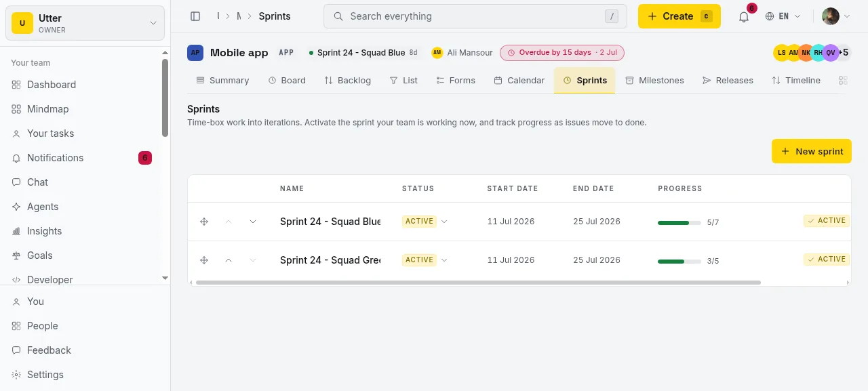The width and height of the screenshot is (868, 391).
Task: Click the RH member avatar
Action: (818, 53)
